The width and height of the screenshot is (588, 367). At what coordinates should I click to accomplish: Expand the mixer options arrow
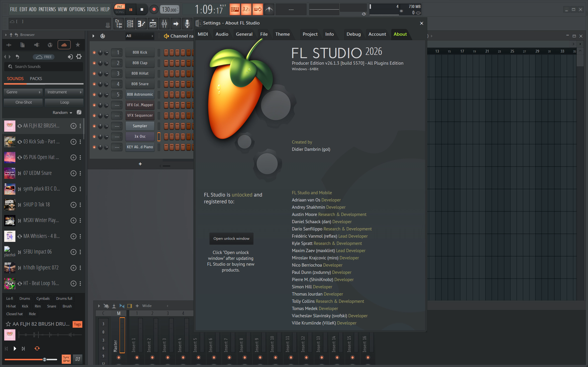pyautogui.click(x=99, y=306)
